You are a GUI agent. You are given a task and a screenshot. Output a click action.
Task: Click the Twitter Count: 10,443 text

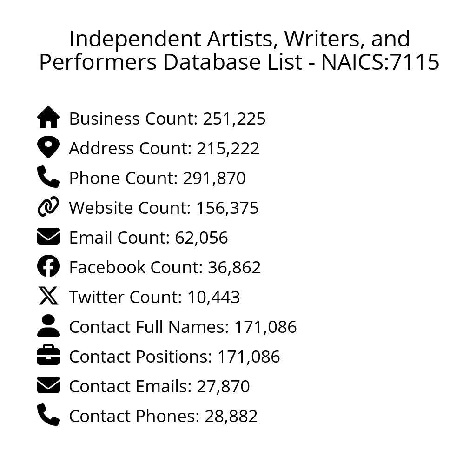point(154,297)
